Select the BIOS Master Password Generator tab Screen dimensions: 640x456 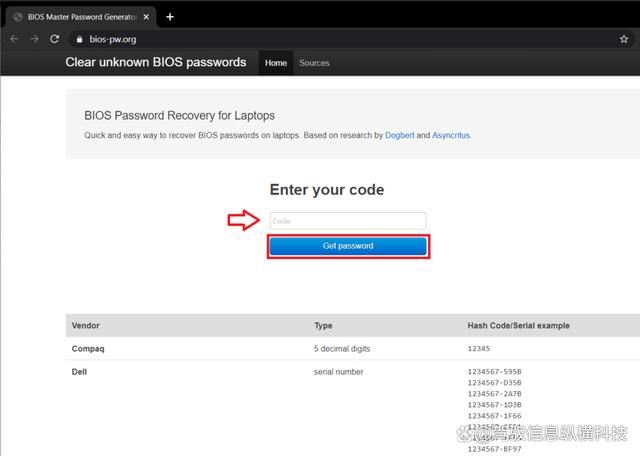coord(82,17)
